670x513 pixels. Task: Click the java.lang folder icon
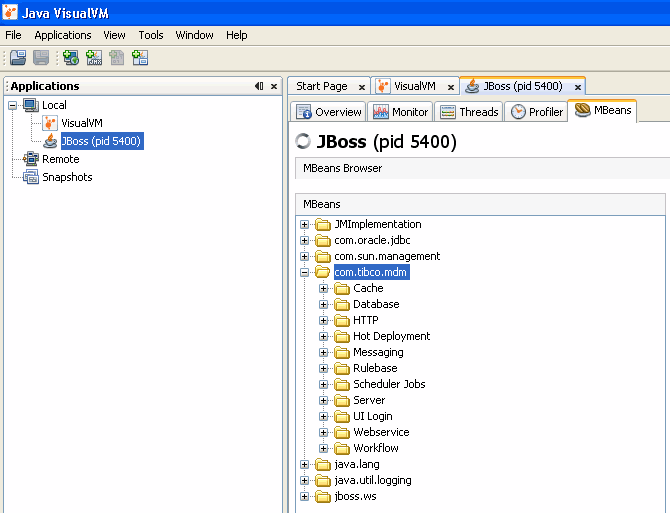323,465
